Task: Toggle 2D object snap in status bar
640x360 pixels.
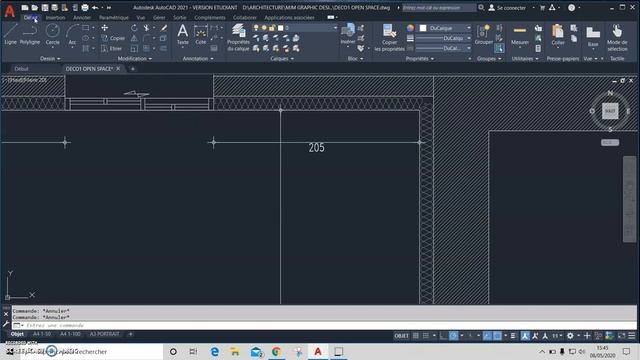Action: (498, 336)
